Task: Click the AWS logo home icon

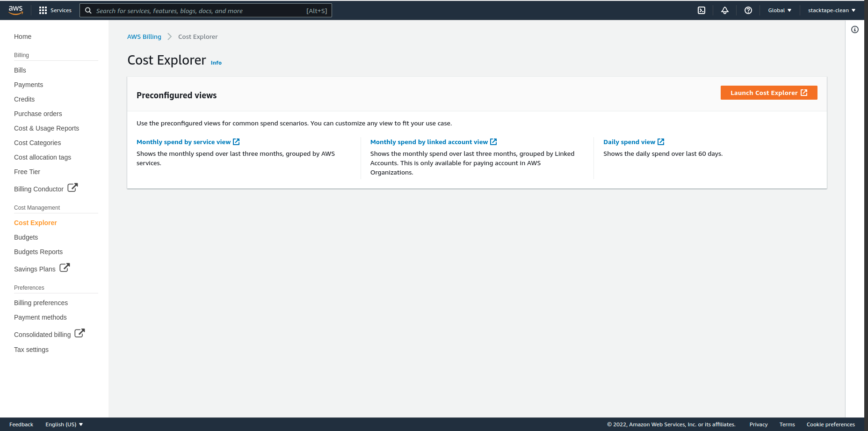Action: pyautogui.click(x=15, y=10)
